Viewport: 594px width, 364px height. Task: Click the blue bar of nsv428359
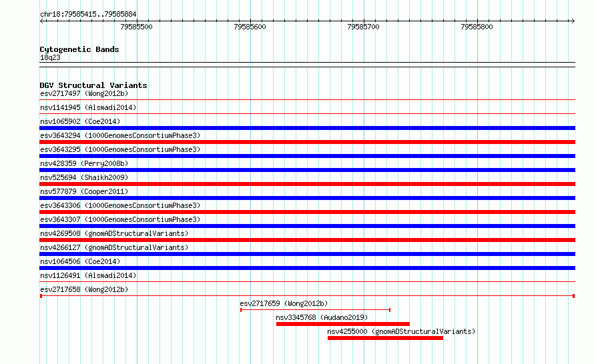click(x=307, y=170)
